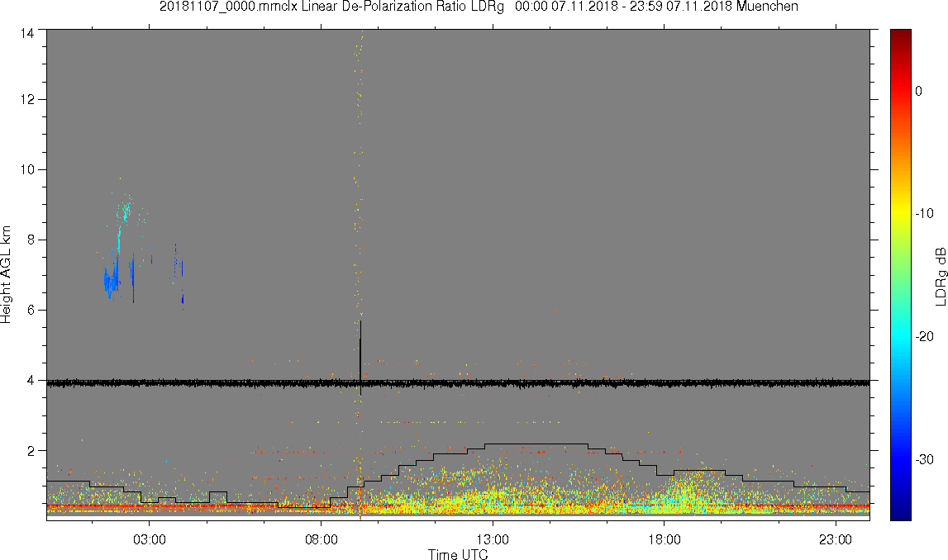Click the height axis tick label '4'
The width and height of the screenshot is (948, 560).
point(31,381)
